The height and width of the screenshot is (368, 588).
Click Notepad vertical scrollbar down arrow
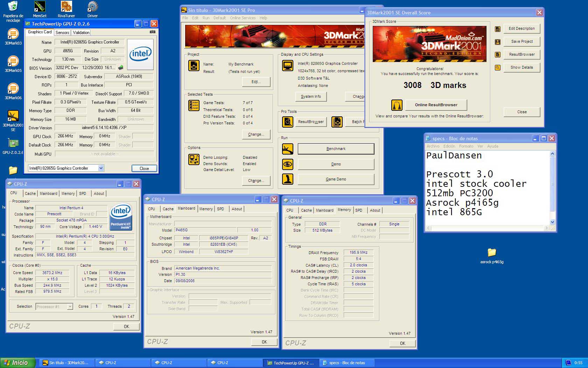[552, 222]
